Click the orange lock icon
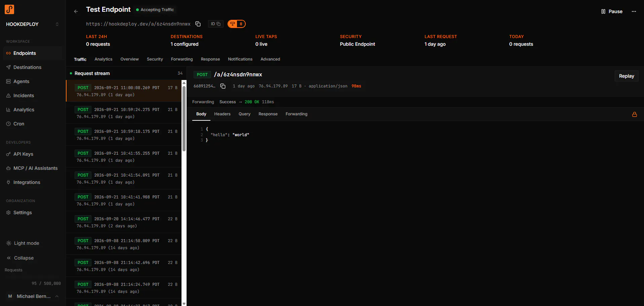 point(635,114)
